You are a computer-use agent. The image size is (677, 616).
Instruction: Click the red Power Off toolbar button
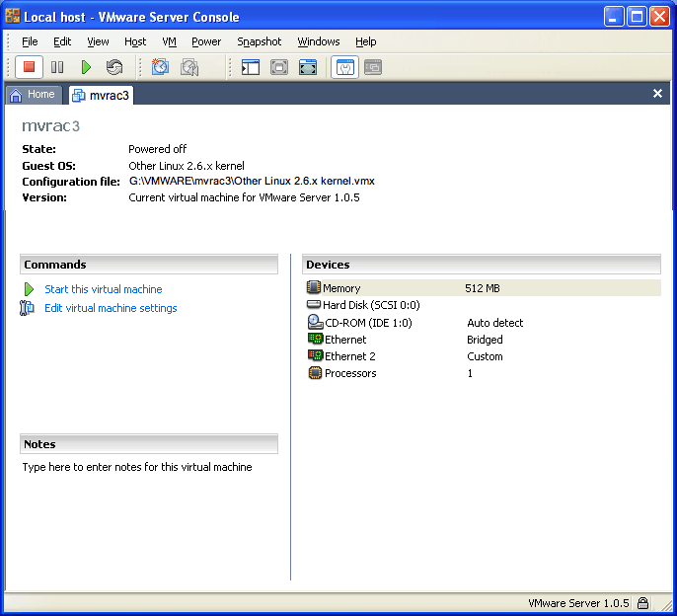click(x=30, y=67)
